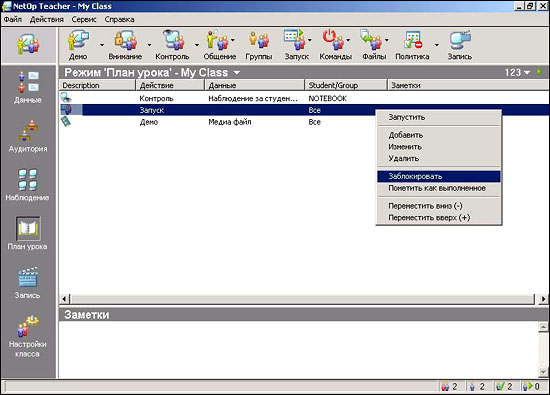Click the notes pane scroll down arrow
The width and height of the screenshot is (550, 395).
[x=543, y=371]
